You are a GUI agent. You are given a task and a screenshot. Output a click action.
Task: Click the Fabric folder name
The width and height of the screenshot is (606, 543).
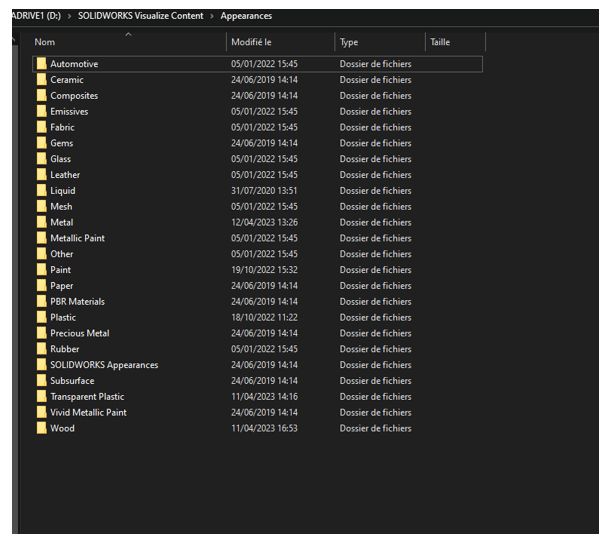[x=62, y=127]
